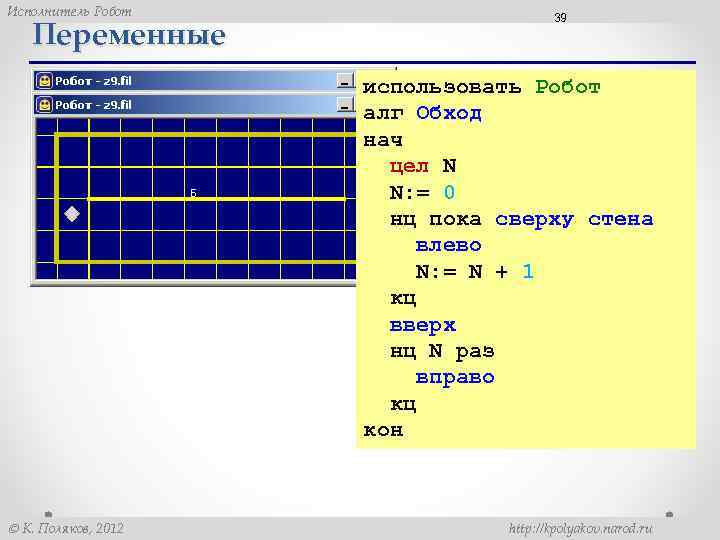Click the robot icon in the upper Робот - z9.fil title bar
Screen dimensions: 720x540
[x=44, y=81]
